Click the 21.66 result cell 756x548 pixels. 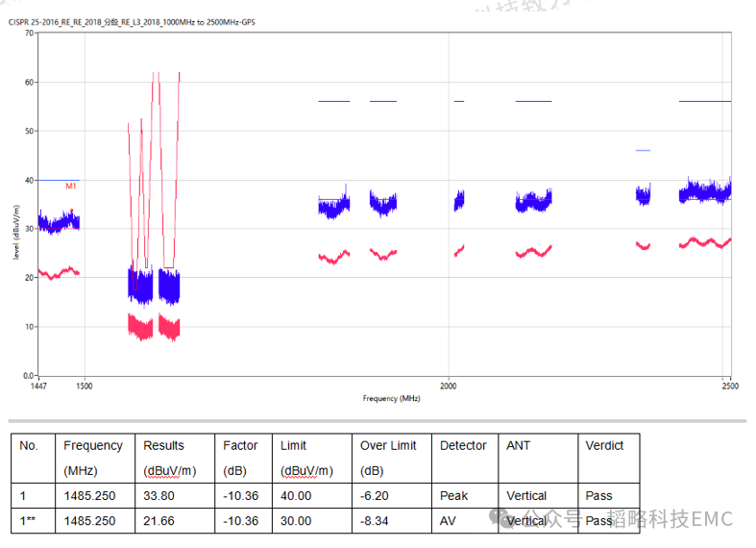159,520
